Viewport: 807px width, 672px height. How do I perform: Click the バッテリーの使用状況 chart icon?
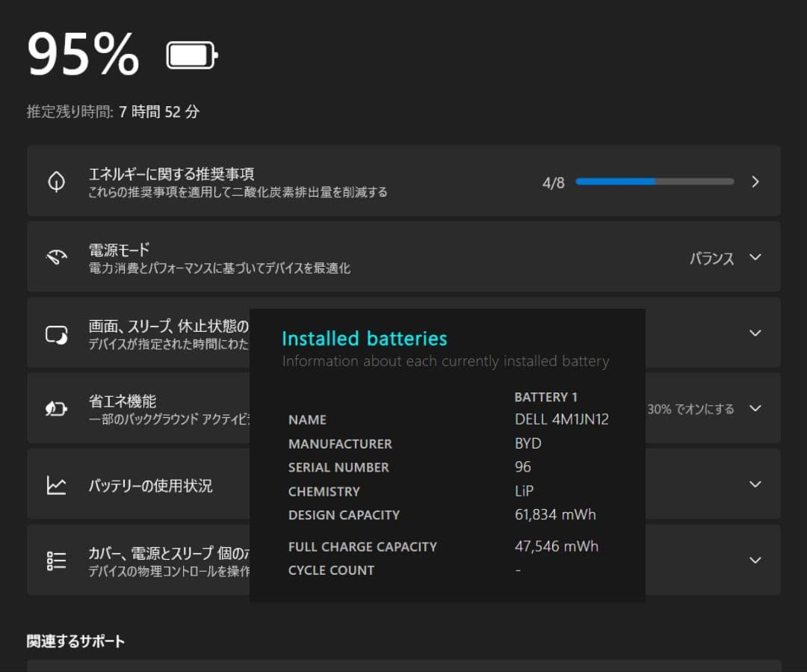coord(56,484)
